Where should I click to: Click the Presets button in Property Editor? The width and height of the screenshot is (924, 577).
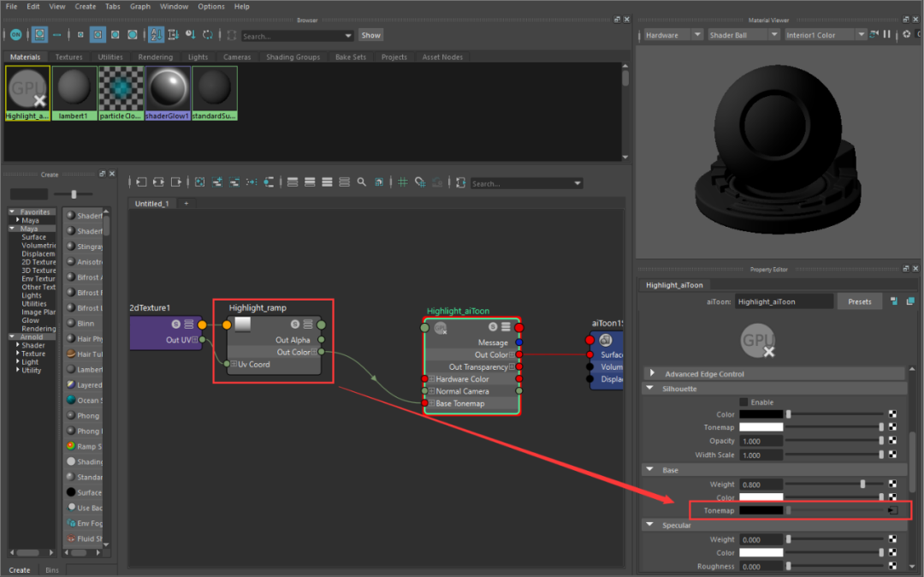859,301
